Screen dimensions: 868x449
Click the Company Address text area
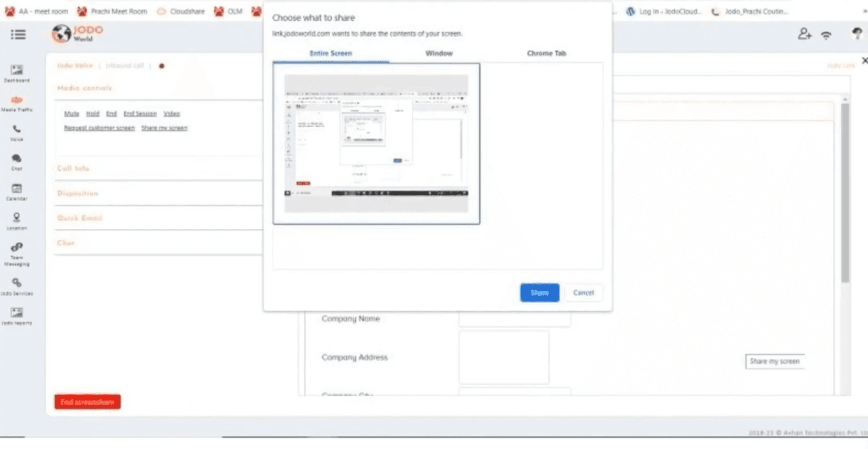tap(504, 357)
